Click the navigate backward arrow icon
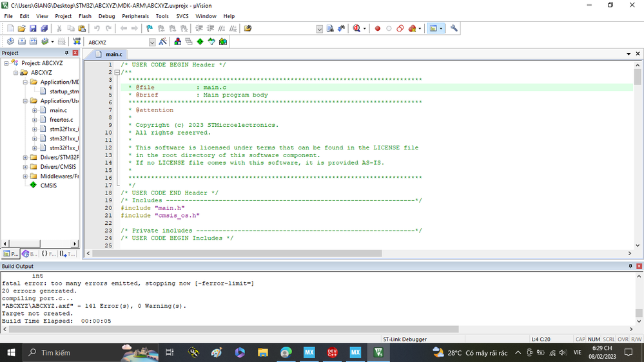Viewport: 644px width, 362px height. click(x=124, y=28)
